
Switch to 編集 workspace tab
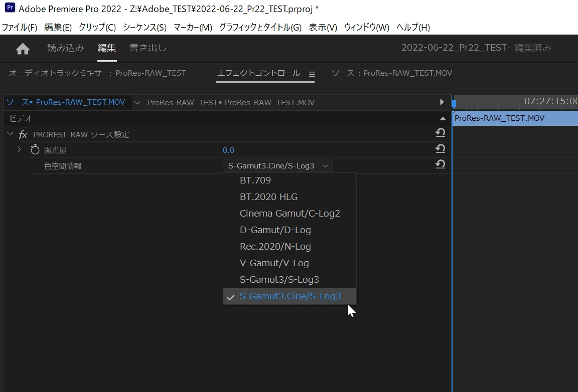point(107,48)
